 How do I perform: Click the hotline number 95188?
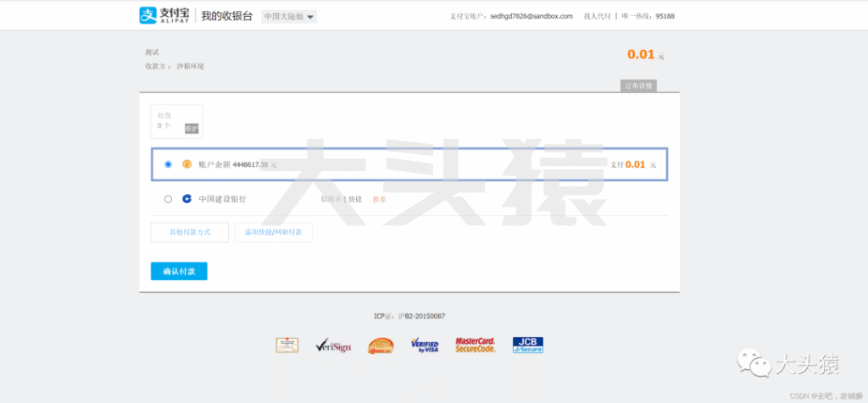click(x=665, y=17)
